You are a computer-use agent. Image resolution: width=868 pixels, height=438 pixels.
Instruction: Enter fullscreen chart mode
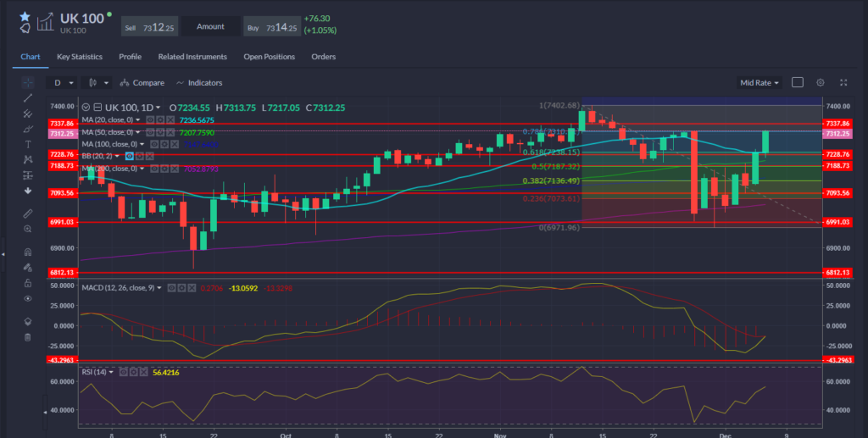pos(843,82)
